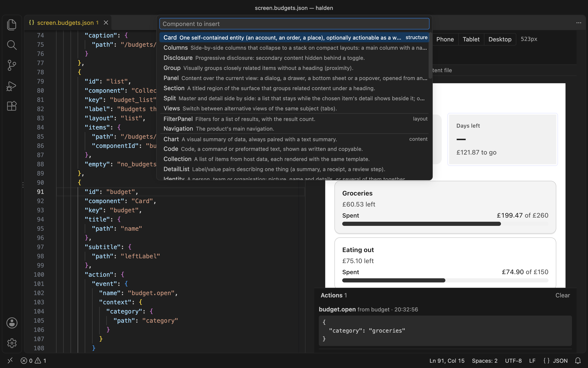Click the remote window icon in status bar
The image size is (588, 368).
[x=10, y=360]
